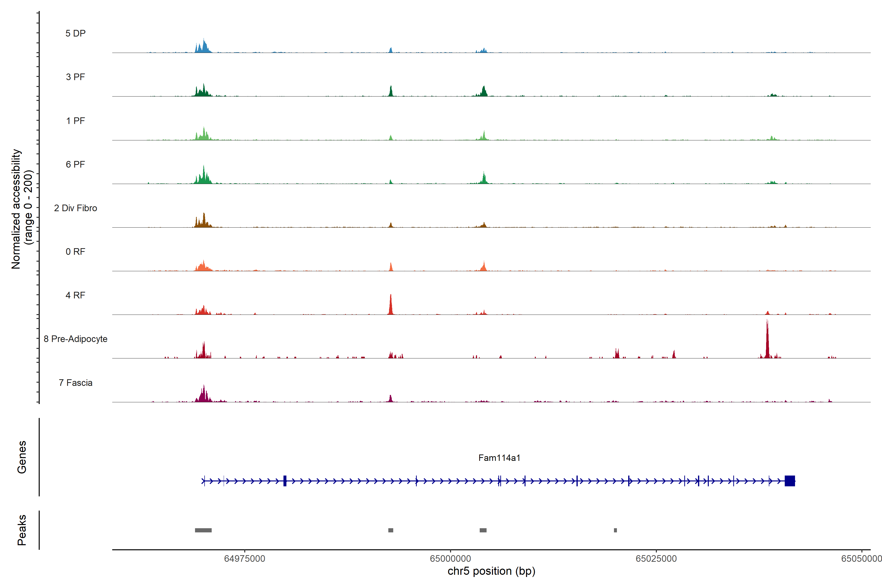Click the 3 PF track label
This screenshot has width=882, height=588.
pyautogui.click(x=75, y=77)
